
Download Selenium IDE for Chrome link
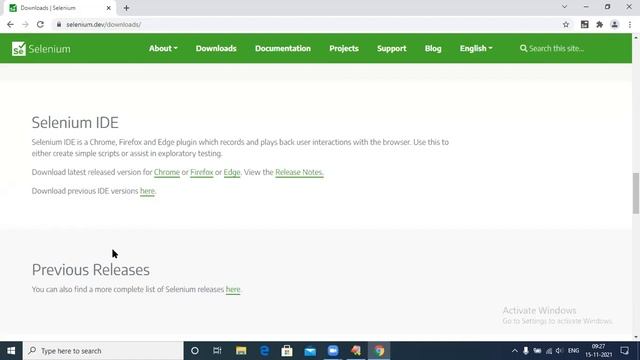coord(167,172)
